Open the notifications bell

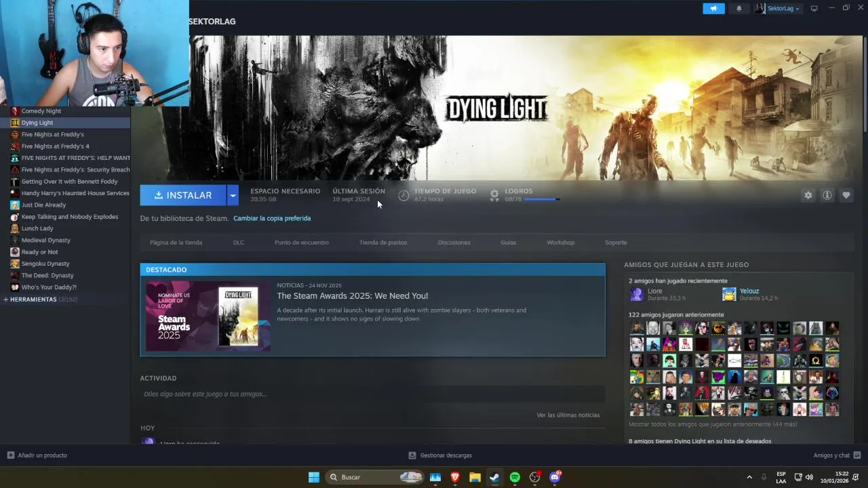click(738, 8)
